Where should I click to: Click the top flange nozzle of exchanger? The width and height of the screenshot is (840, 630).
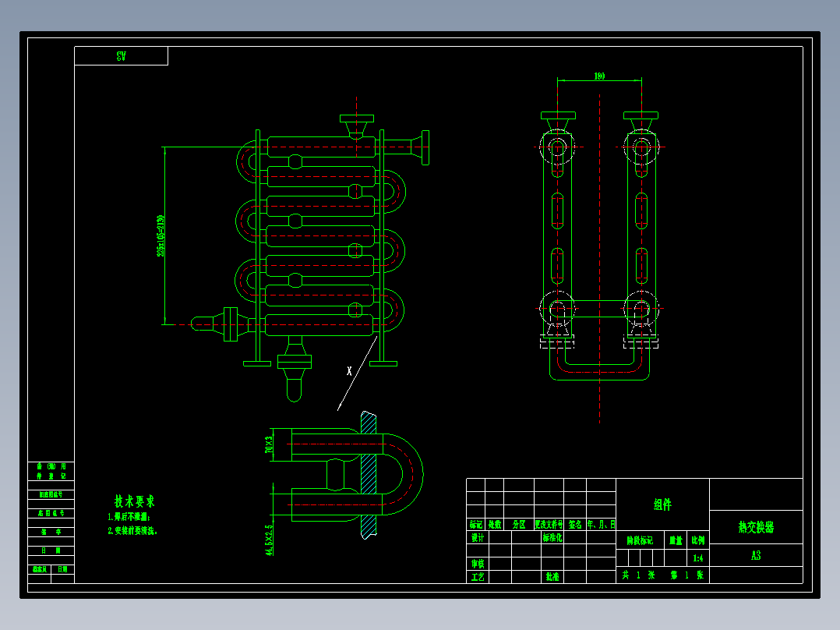point(357,126)
